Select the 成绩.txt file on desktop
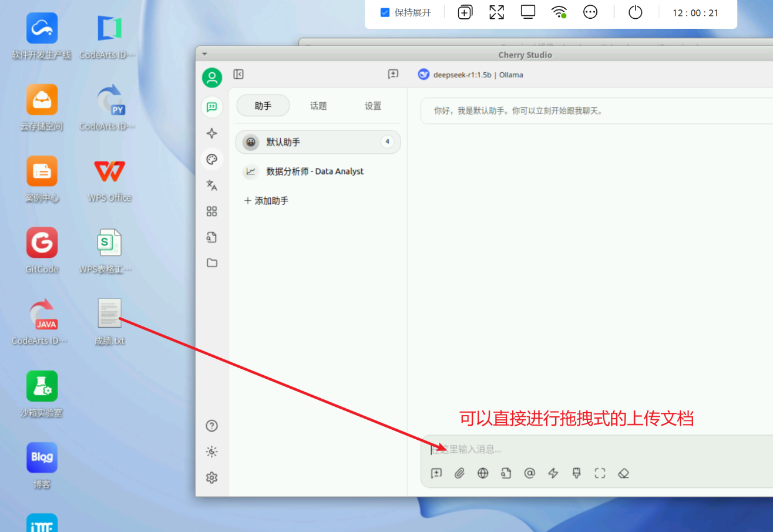 pos(109,323)
